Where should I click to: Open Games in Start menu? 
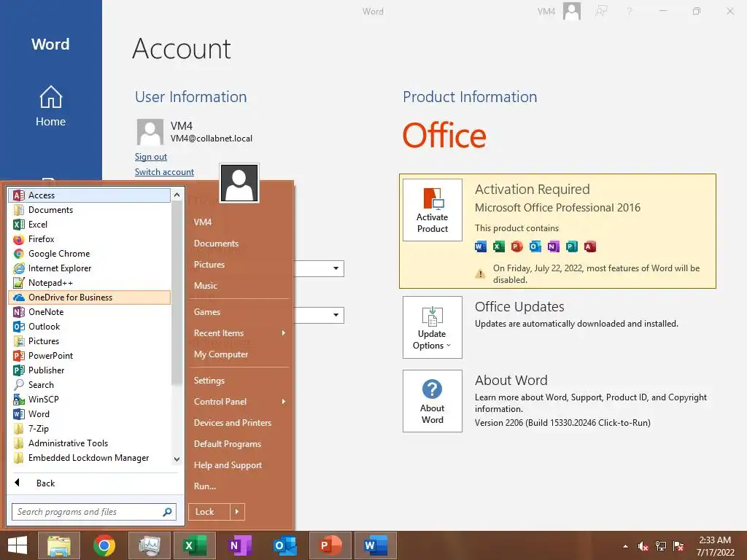pyautogui.click(x=239, y=312)
